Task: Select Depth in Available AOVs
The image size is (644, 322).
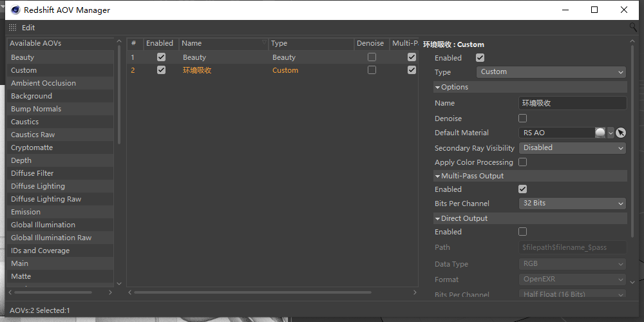Action: click(61, 160)
